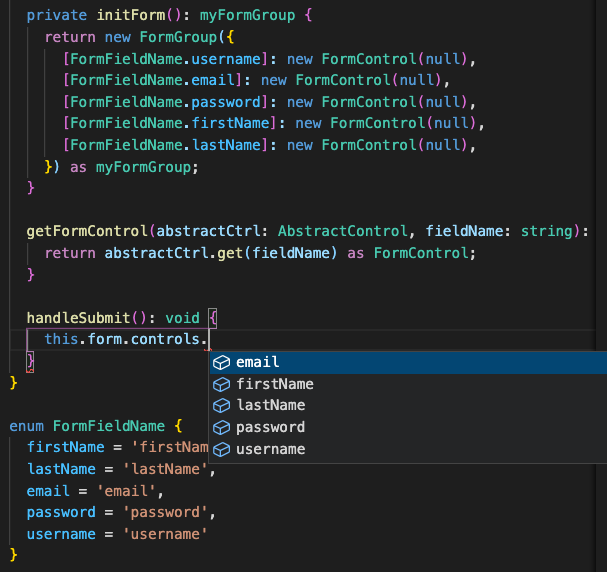Click the cube icon beside username suggestion
Viewport: 607px width, 572px height.
(221, 449)
